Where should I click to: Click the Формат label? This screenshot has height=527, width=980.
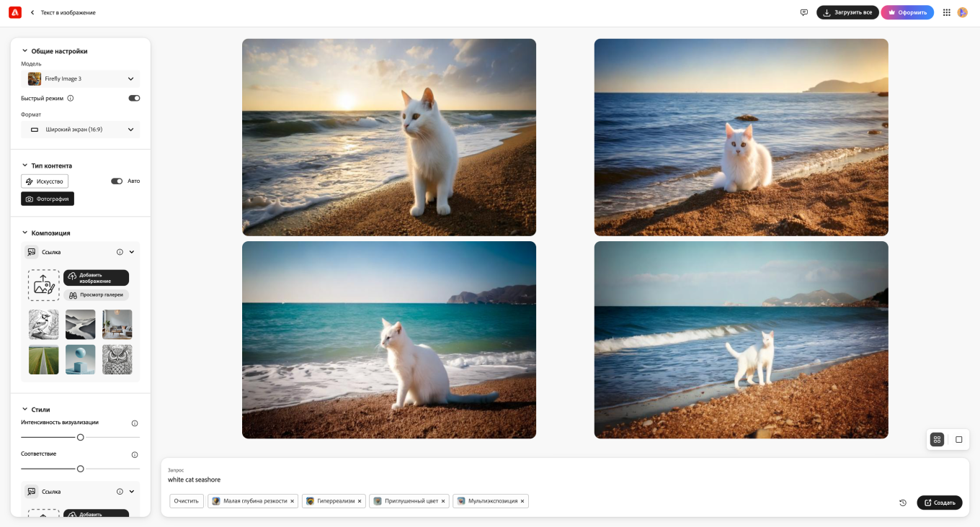point(31,114)
